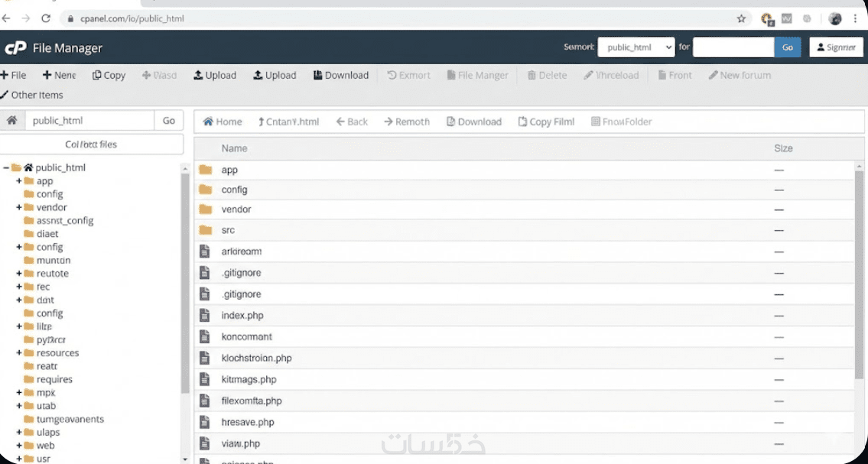Click the + File toolbar item
The height and width of the screenshot is (464, 868).
(13, 75)
